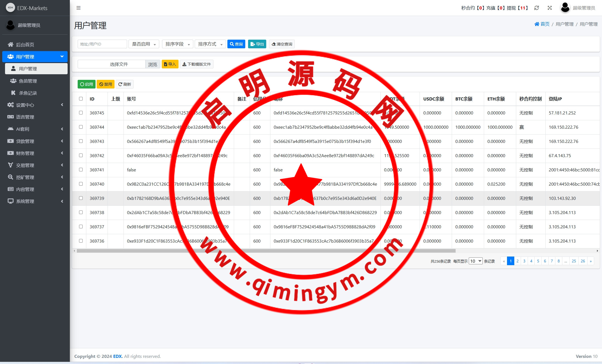The image size is (602, 364).
Task: Click the refresh icon in top bar
Action: (537, 8)
